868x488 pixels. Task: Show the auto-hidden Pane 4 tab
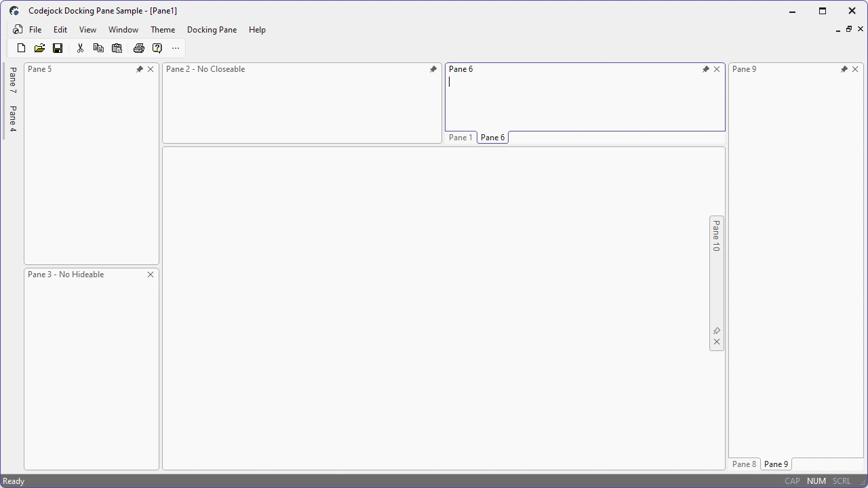coord(13,119)
